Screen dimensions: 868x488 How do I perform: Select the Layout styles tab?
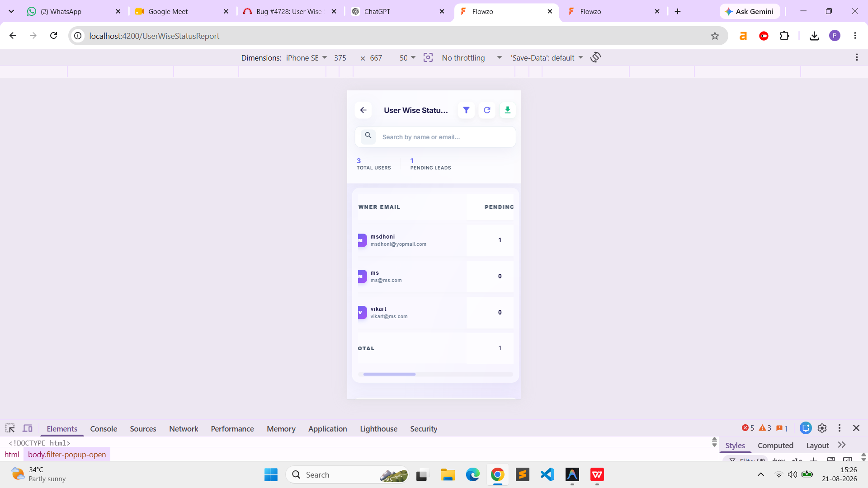coord(817,446)
